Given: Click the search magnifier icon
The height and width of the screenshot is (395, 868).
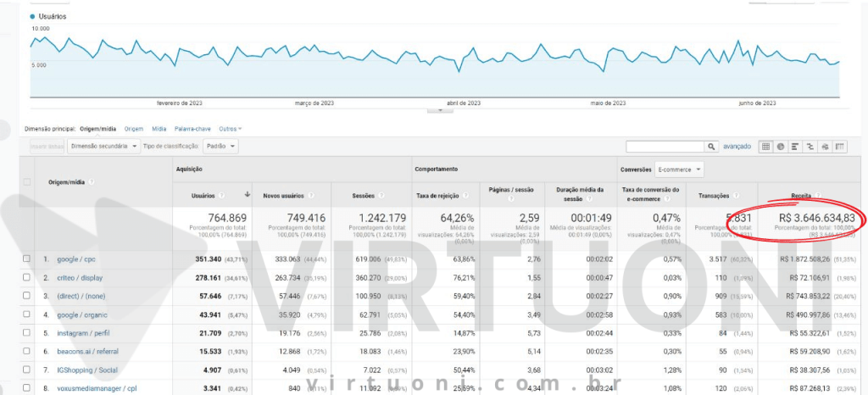Looking at the screenshot, I should (711, 147).
